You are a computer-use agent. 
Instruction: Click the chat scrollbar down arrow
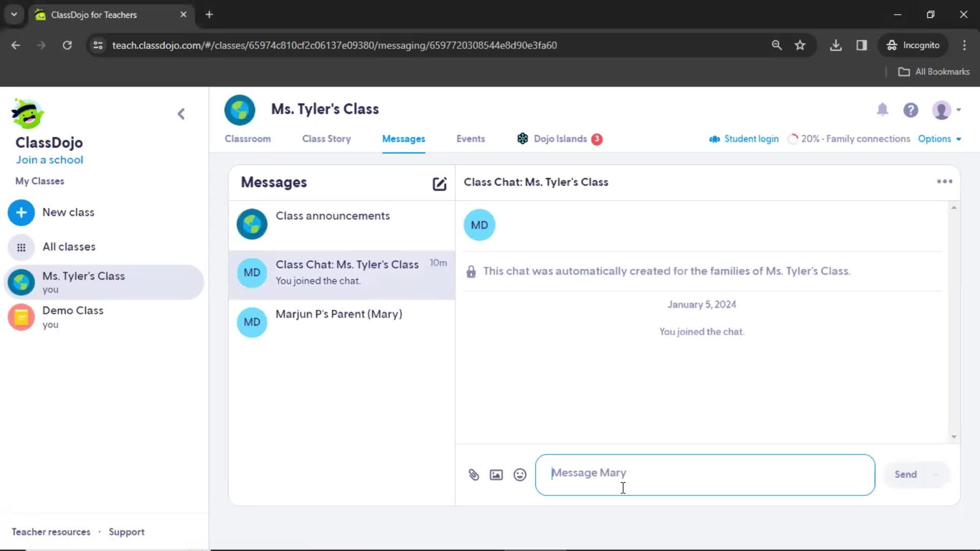click(x=953, y=437)
